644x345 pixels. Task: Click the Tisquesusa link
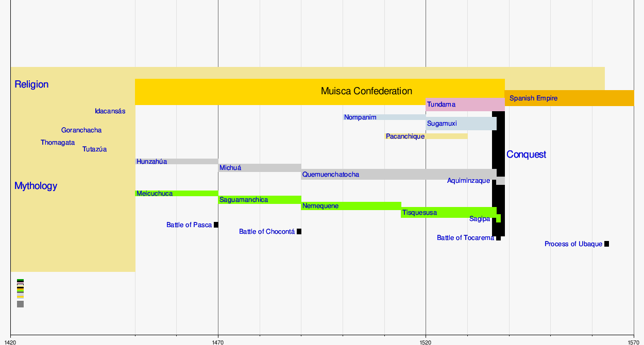pyautogui.click(x=419, y=213)
